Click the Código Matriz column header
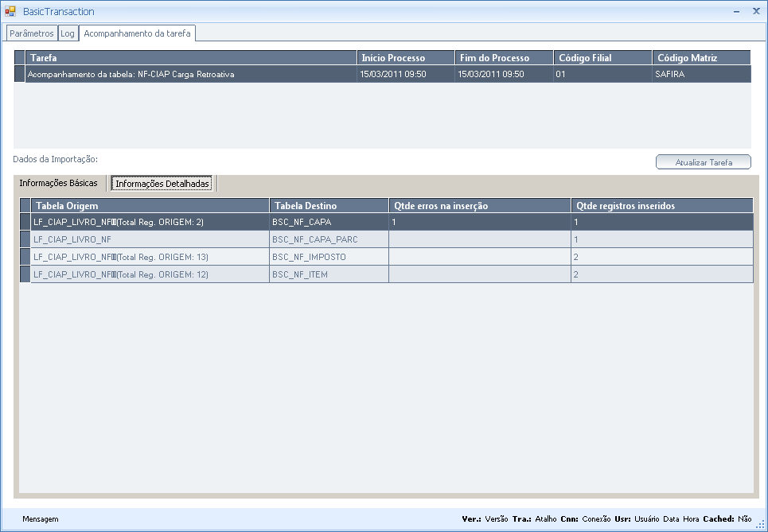768x532 pixels. 700,58
